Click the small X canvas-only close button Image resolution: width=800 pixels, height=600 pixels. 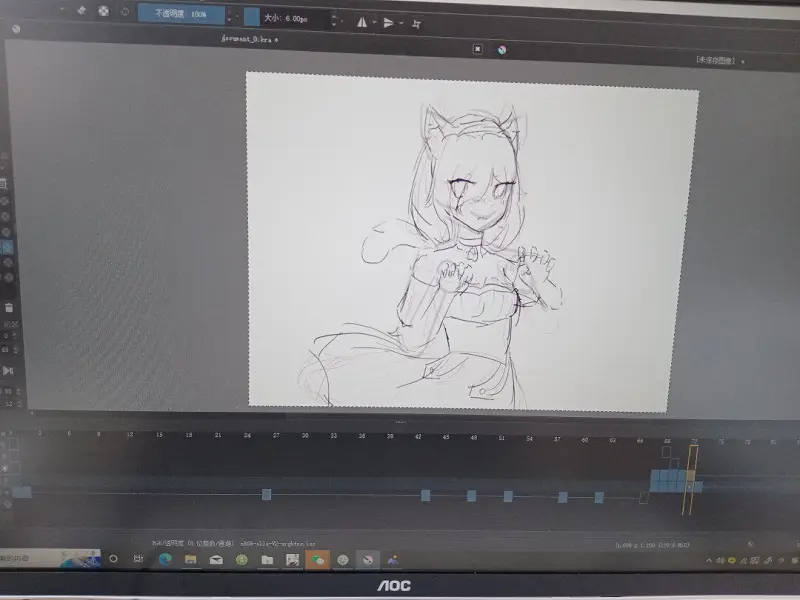pos(478,49)
